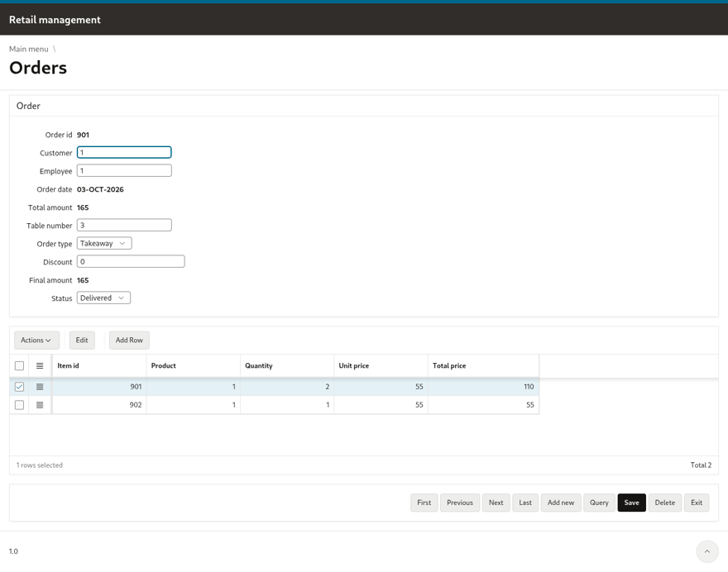The image size is (728, 572).
Task: Sort by Item id column header
Action: (x=99, y=366)
